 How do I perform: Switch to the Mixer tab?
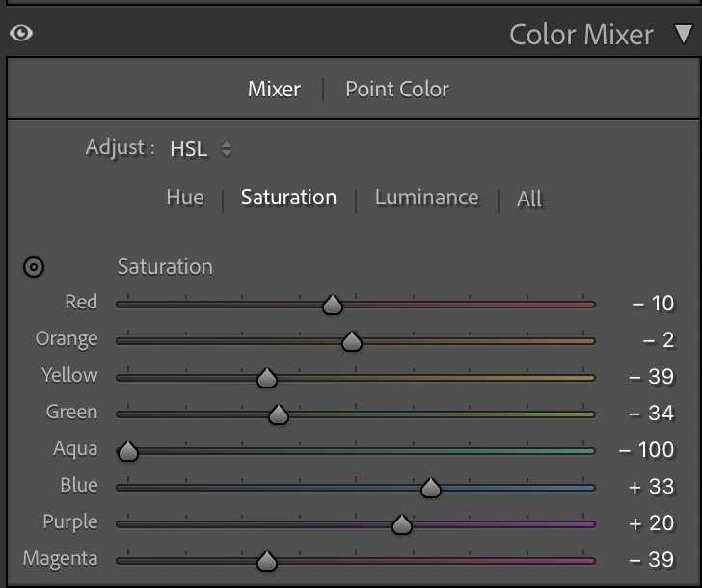[274, 89]
